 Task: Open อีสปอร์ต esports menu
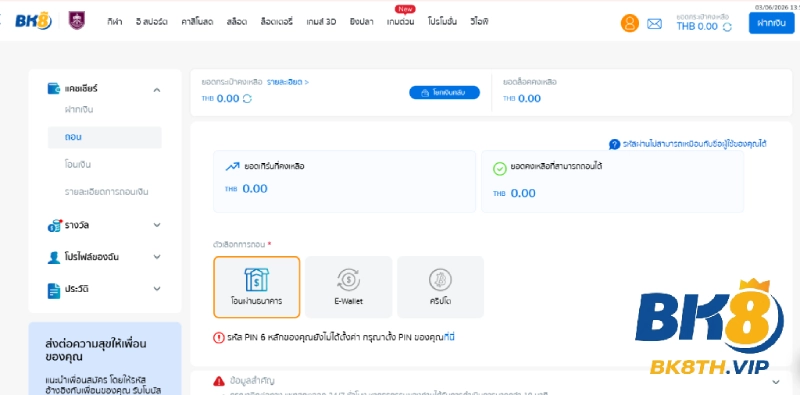pyautogui.click(x=152, y=22)
